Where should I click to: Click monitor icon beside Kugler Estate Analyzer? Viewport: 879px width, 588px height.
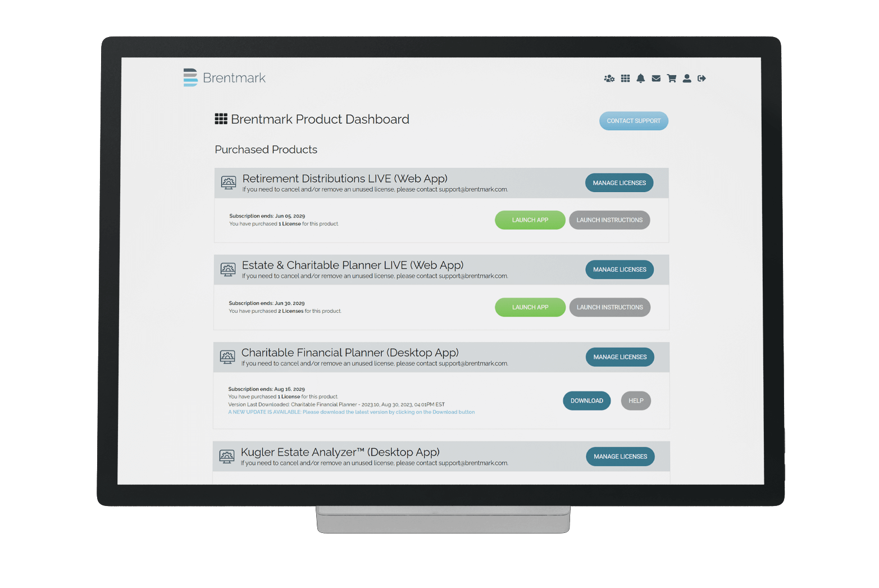point(227,457)
